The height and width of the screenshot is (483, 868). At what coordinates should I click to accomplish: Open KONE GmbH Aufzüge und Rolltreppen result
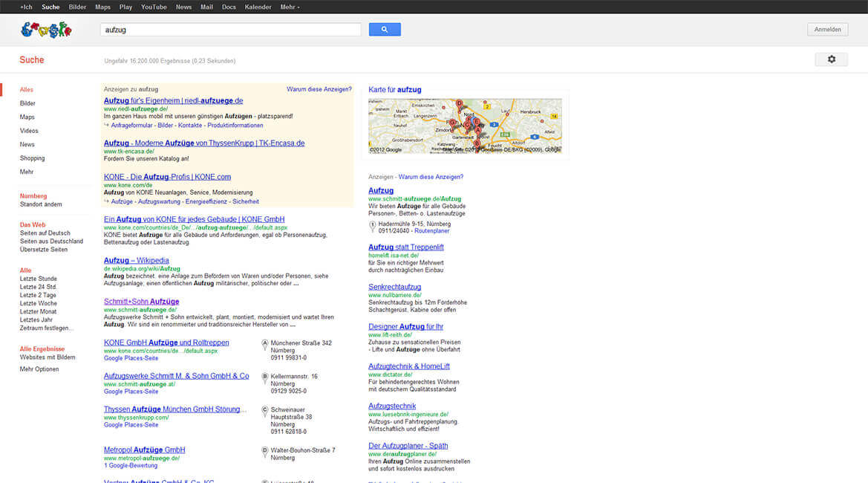coord(166,343)
